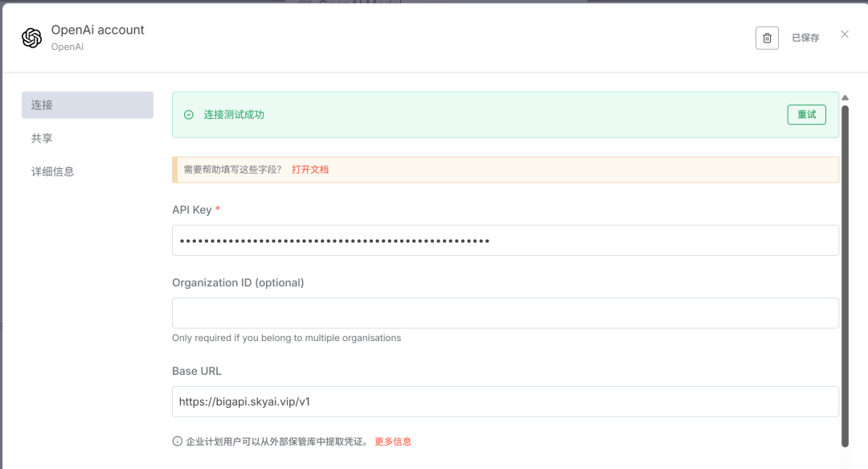Close the OpenAi account dialog

(x=844, y=35)
